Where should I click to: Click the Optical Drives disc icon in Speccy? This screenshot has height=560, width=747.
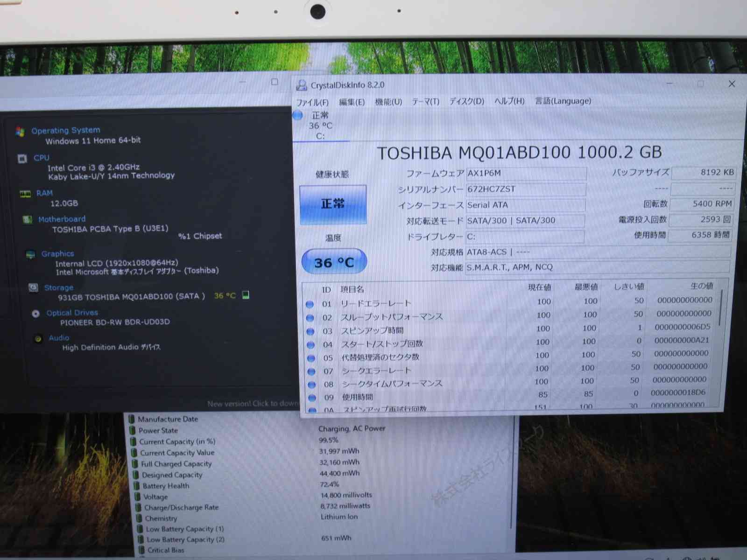tap(35, 314)
